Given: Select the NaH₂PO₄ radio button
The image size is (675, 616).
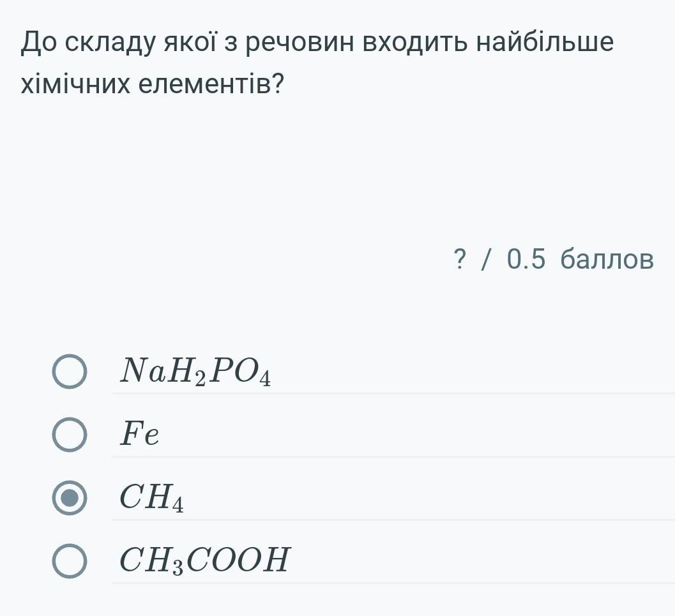Looking at the screenshot, I should pyautogui.click(x=69, y=372).
